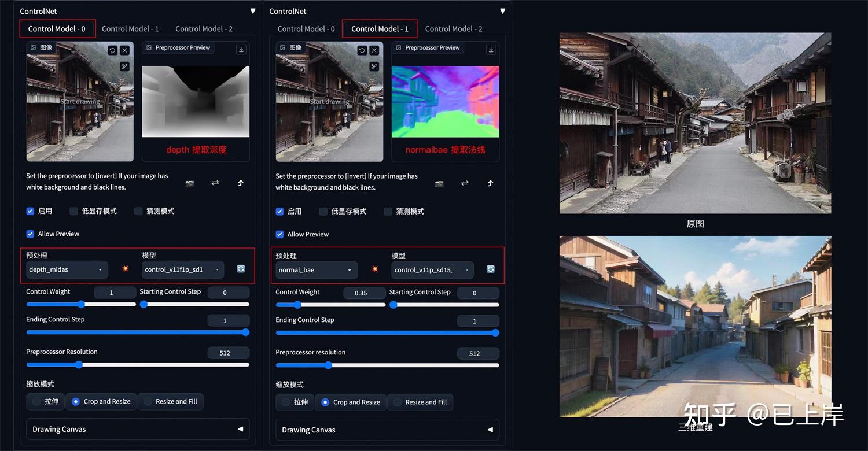
Task: Enable 低显存模式 in Control Model 0
Action: 73,211
